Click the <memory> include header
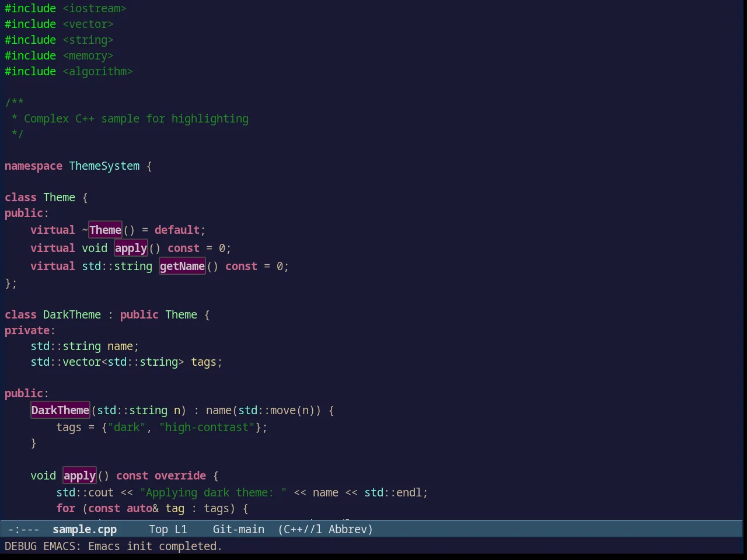This screenshot has width=747, height=560. click(88, 56)
